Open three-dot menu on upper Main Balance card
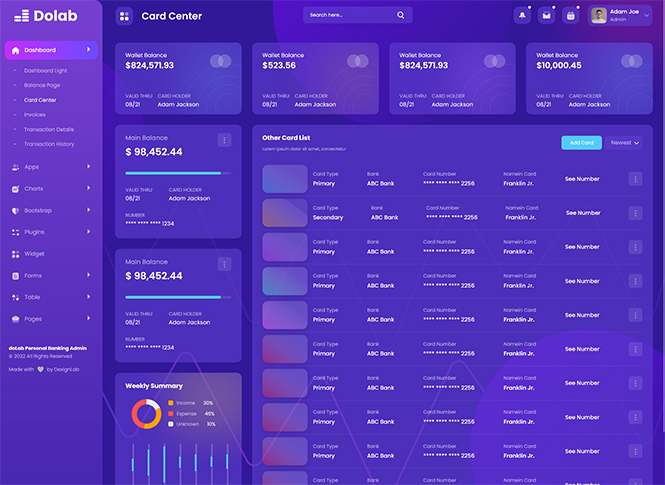This screenshot has width=665, height=485. (224, 140)
